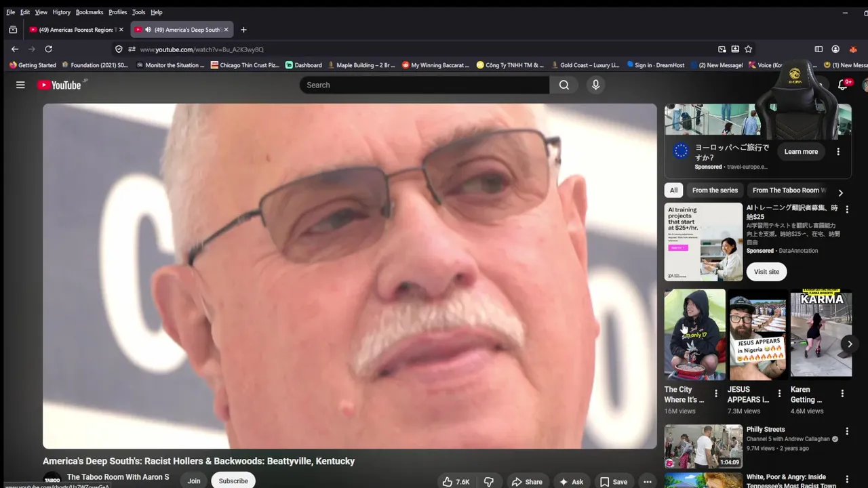Open the YouTube hamburger guide menu
868x488 pixels.
(20, 85)
